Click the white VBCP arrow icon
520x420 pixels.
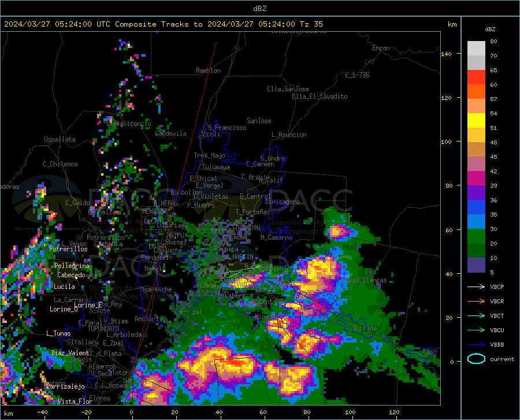(476, 287)
